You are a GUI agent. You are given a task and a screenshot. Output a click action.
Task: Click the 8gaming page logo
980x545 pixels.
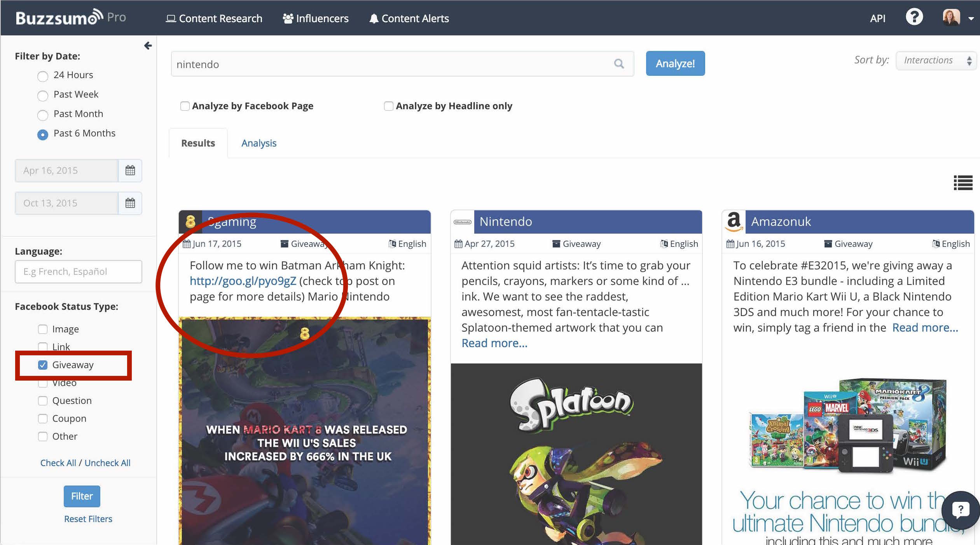(x=190, y=222)
